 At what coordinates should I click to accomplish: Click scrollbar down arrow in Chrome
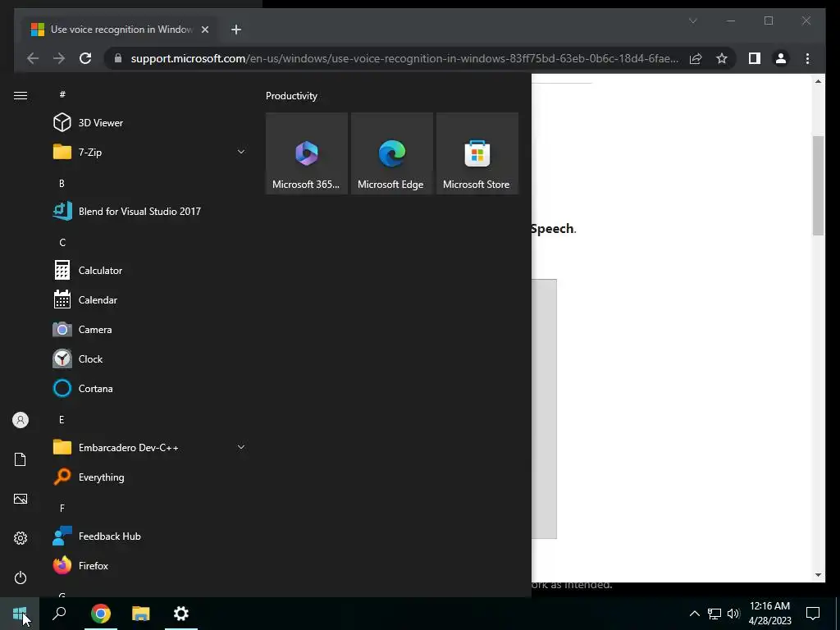click(x=818, y=575)
